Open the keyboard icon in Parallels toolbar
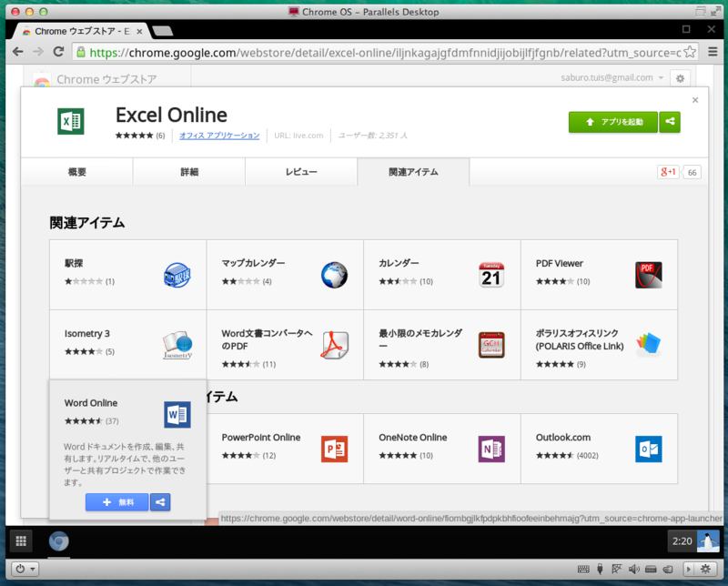Screen dimensions: 728x586 pyautogui.click(x=583, y=569)
